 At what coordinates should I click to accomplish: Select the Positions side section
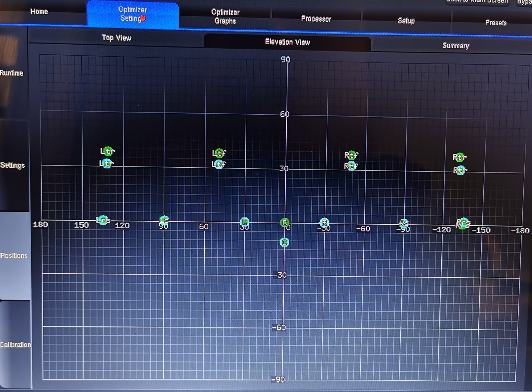tap(14, 256)
